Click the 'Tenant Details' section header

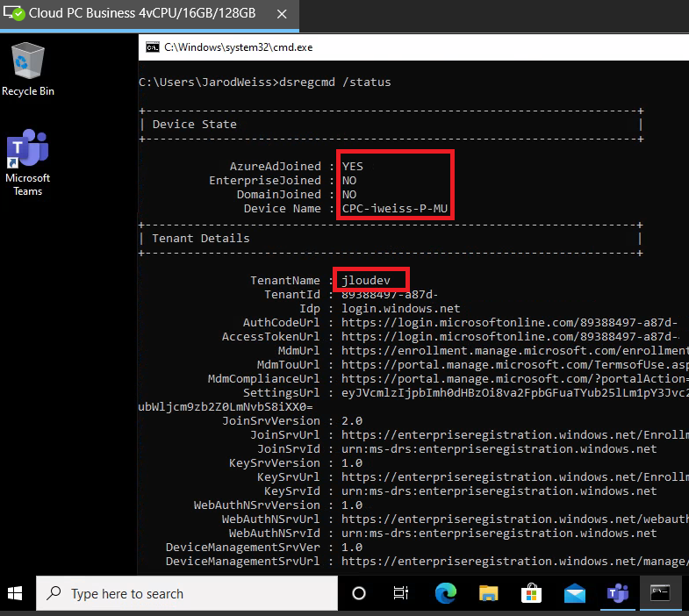point(201,239)
